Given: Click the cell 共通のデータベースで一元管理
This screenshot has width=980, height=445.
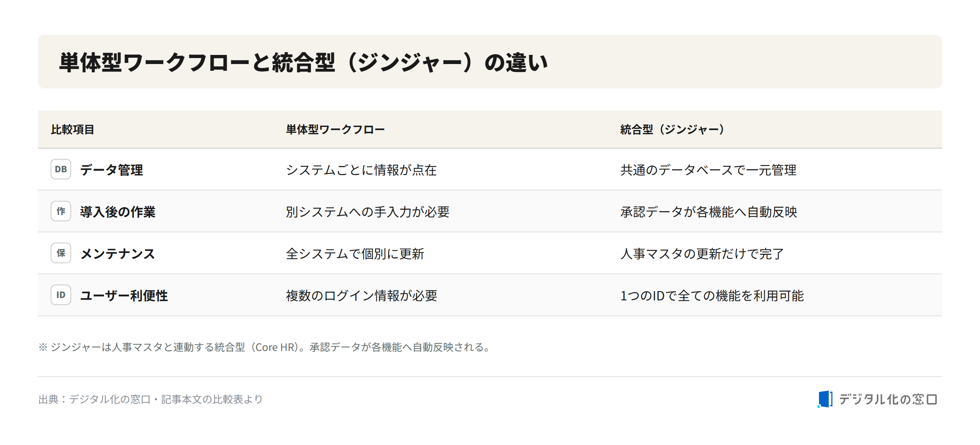Looking at the screenshot, I should tap(709, 170).
